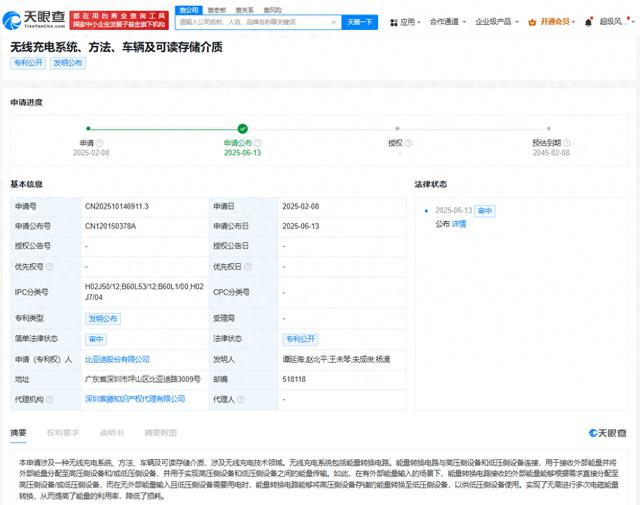Viewport: 640px width, 505px height.
Task: Click the 专利公开 tag in 法律状态 row
Action: coord(300,339)
